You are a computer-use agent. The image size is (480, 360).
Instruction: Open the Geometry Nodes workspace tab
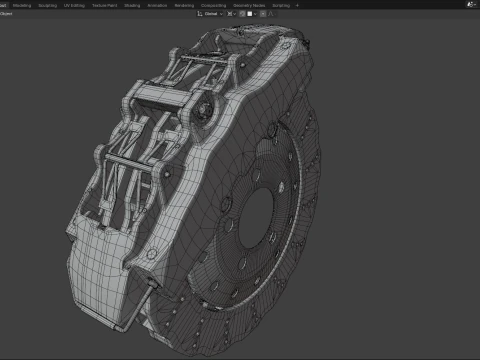tap(249, 5)
